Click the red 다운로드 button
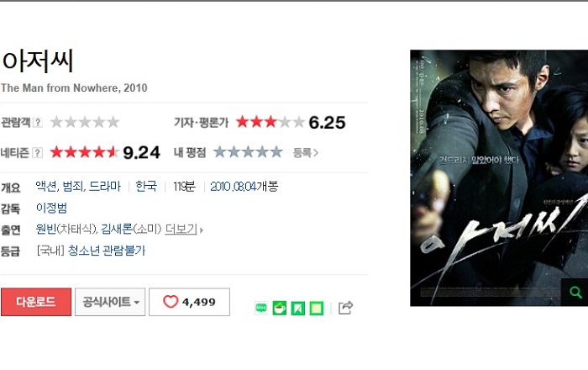 coord(36,302)
